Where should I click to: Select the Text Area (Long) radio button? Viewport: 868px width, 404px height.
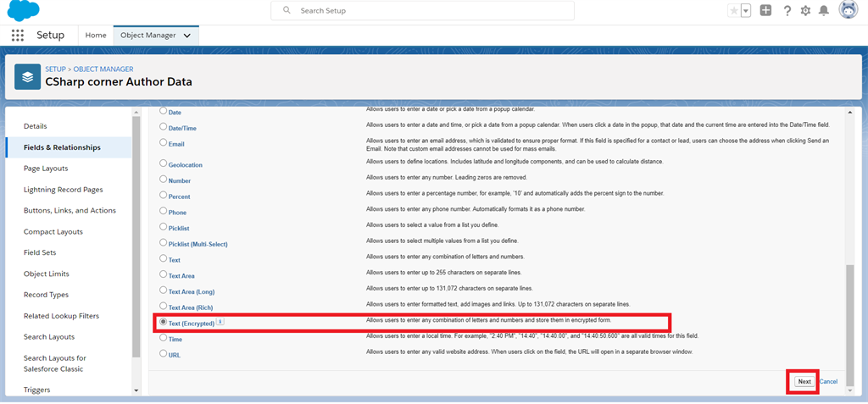pyautogui.click(x=164, y=290)
